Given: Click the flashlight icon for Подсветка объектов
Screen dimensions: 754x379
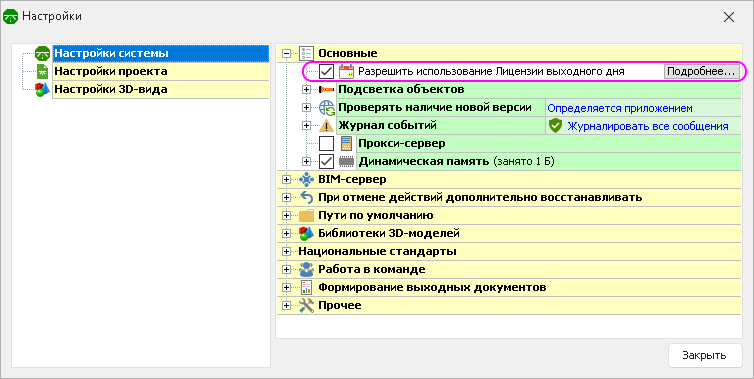Looking at the screenshot, I should click(x=327, y=89).
